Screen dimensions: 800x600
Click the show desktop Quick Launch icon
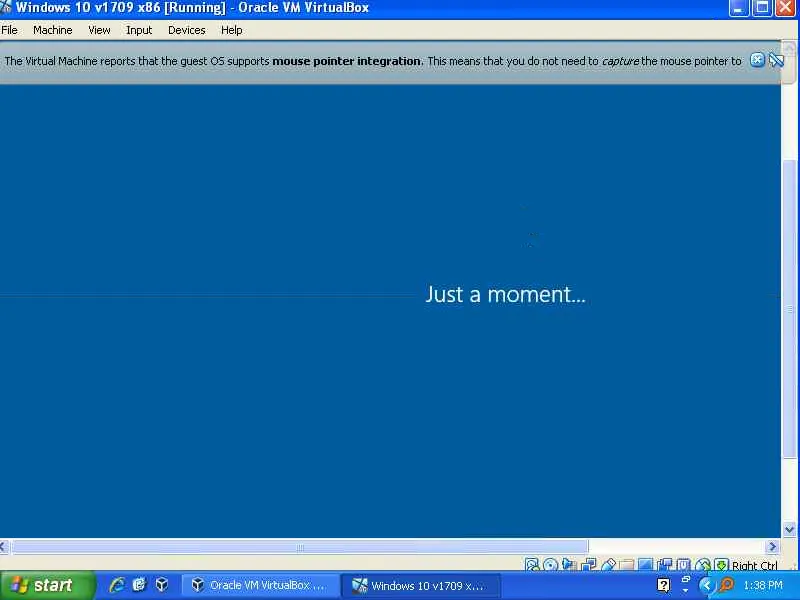point(139,585)
